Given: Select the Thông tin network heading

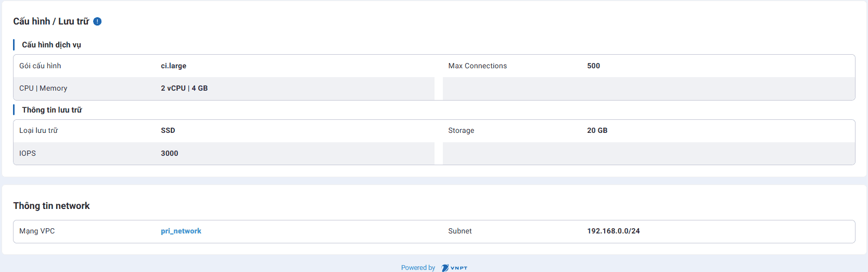Looking at the screenshot, I should coord(52,206).
